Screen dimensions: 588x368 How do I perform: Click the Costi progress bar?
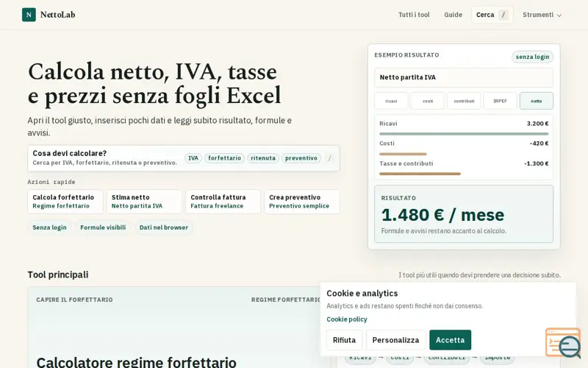coord(403,154)
